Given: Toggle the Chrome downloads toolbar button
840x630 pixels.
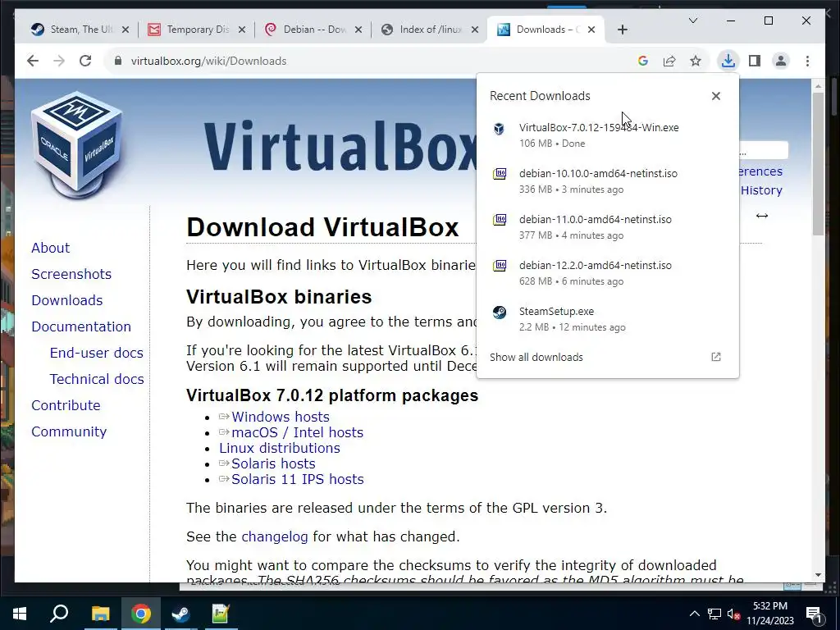Looking at the screenshot, I should pyautogui.click(x=728, y=61).
